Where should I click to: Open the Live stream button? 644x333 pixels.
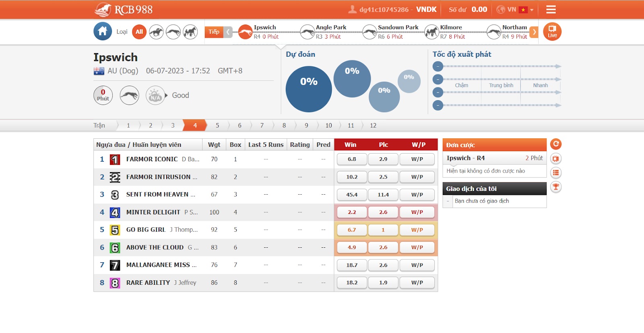(552, 31)
